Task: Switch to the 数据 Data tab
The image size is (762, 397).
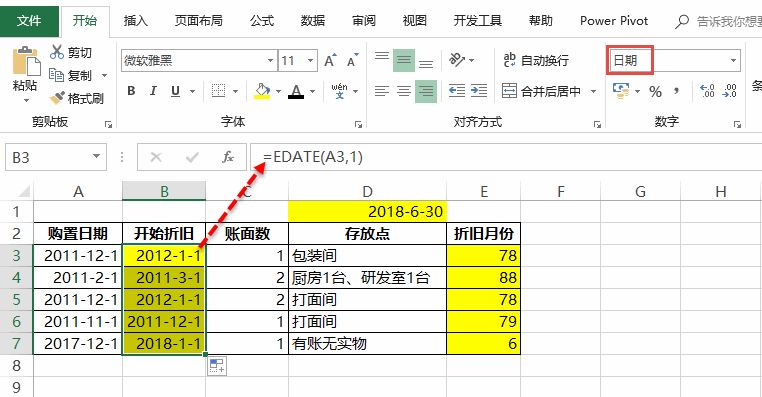Action: coord(312,21)
